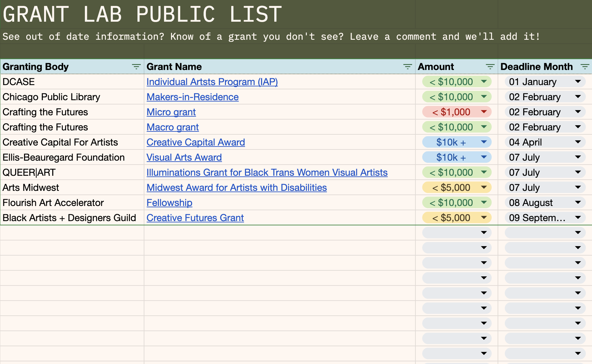Follow the Midwest Award for Artists with Disabilities link
This screenshot has width=592, height=364.
236,187
